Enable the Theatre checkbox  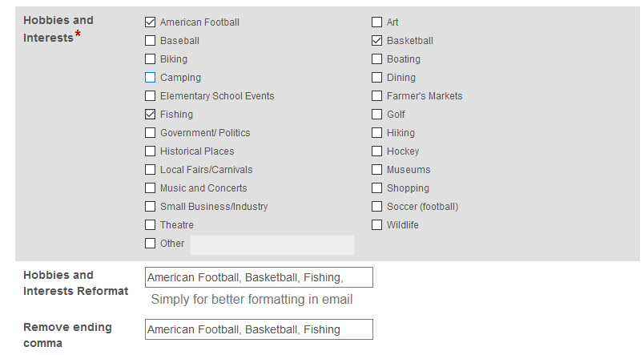150,225
